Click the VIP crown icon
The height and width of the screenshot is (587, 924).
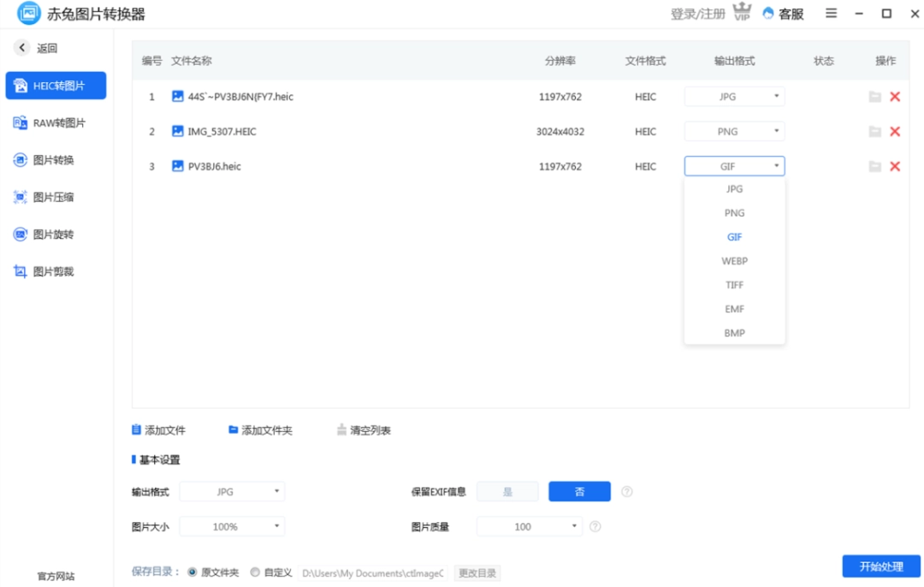(x=742, y=13)
